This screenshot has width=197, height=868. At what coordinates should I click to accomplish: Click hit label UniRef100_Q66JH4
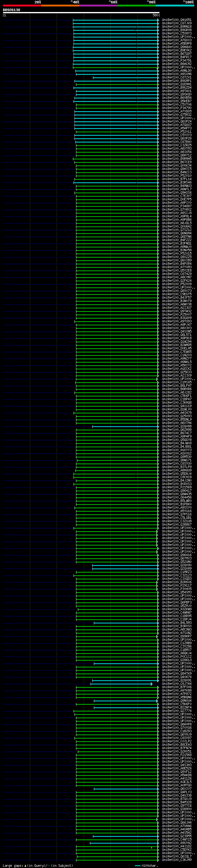tap(176, 822)
